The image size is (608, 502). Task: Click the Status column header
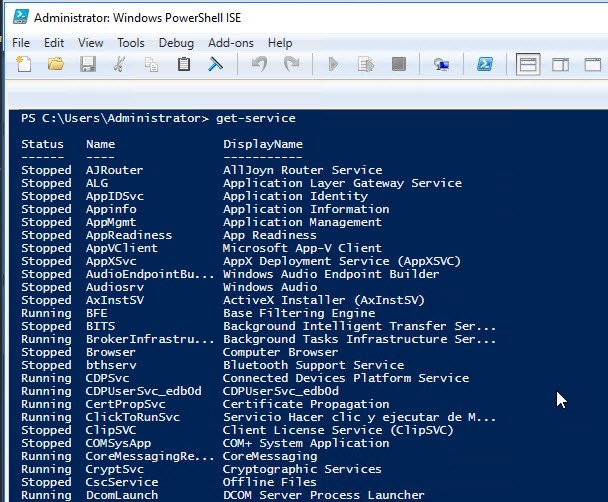42,144
